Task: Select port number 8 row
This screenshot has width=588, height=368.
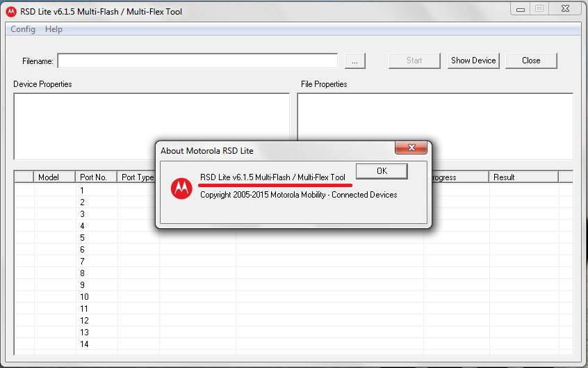Action: click(293, 273)
